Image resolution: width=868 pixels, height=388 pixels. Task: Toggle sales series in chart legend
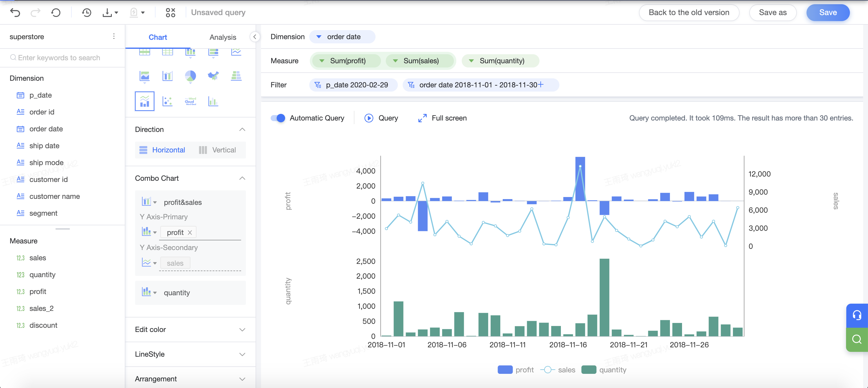pyautogui.click(x=558, y=370)
